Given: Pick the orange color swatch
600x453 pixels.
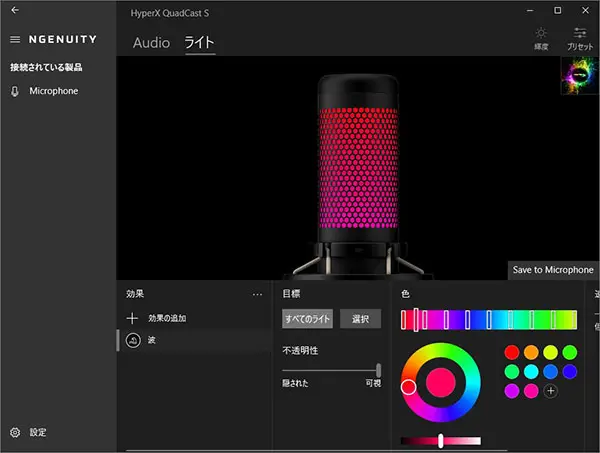Looking at the screenshot, I should pyautogui.click(x=531, y=352).
